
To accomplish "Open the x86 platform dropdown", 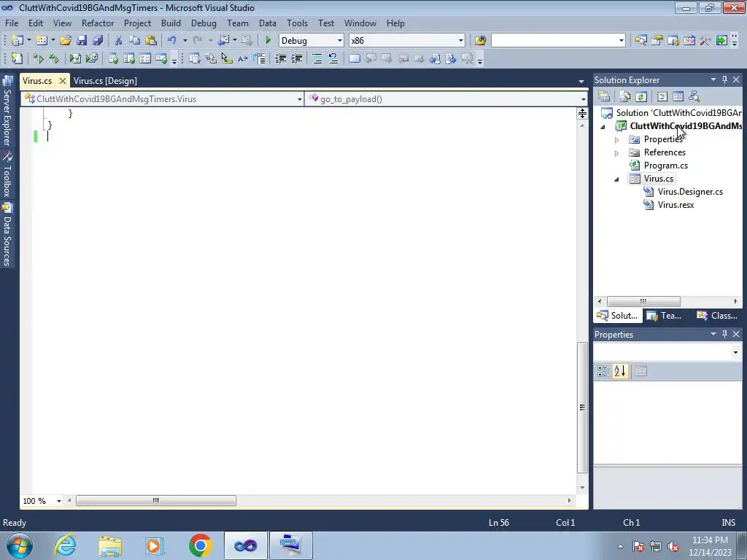I will pyautogui.click(x=461, y=41).
